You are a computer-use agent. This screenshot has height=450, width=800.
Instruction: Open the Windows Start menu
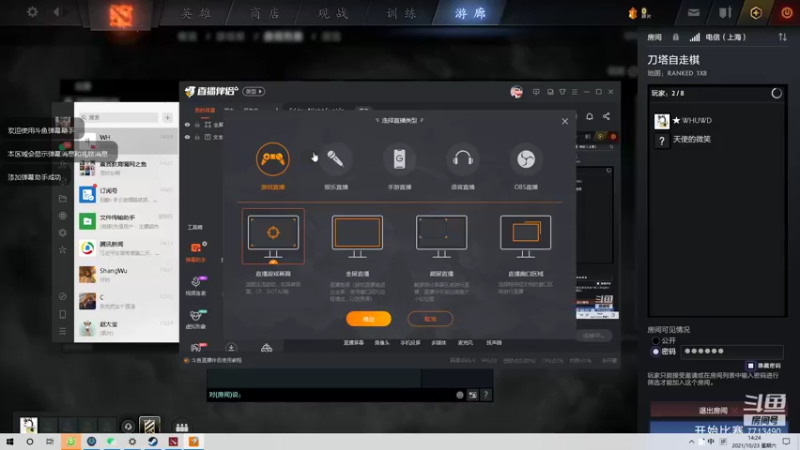pyautogui.click(x=10, y=442)
